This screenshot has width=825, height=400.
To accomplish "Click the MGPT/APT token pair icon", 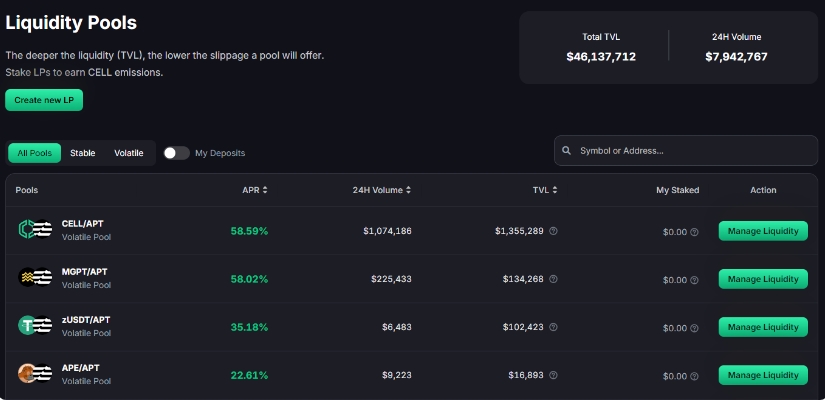I will pos(35,277).
